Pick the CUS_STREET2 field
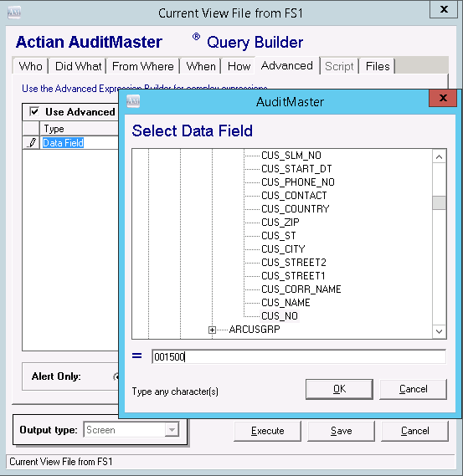 pyautogui.click(x=294, y=263)
